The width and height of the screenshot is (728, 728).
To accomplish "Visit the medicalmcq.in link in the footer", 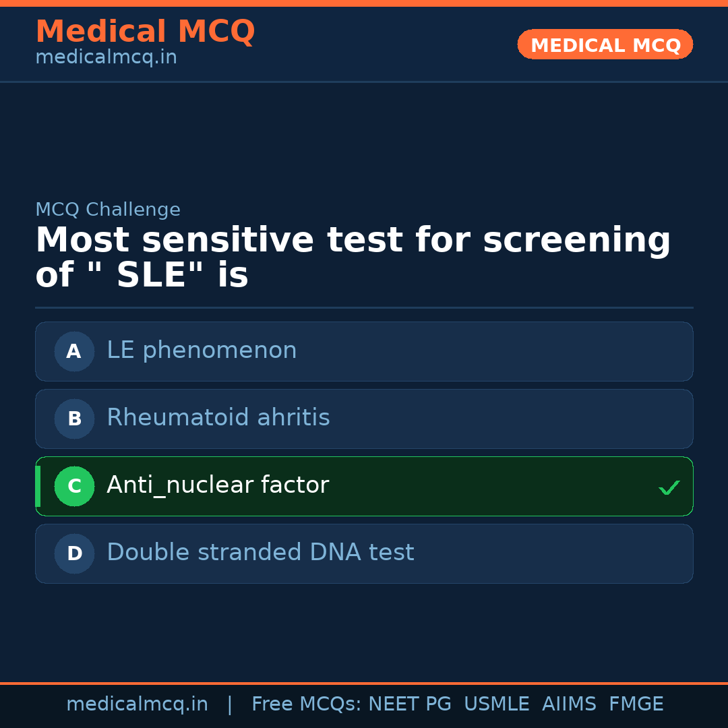I will [x=138, y=703].
